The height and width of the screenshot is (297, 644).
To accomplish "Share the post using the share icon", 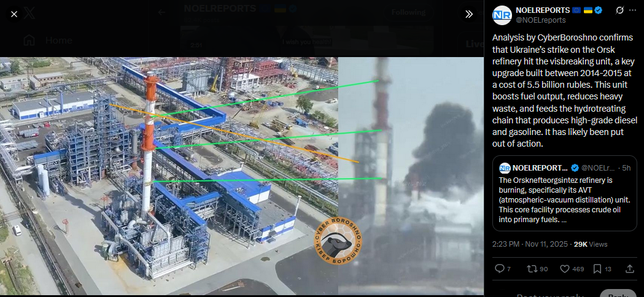I will tap(629, 269).
